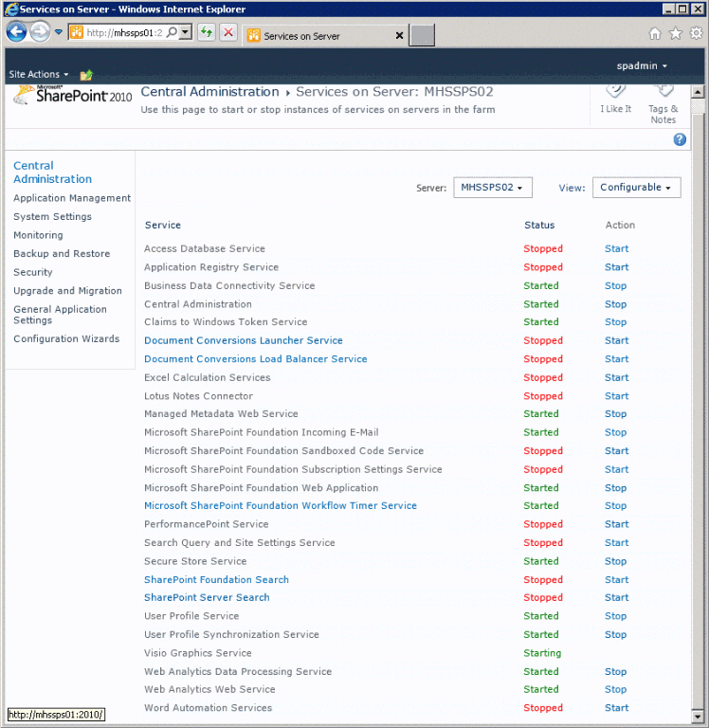This screenshot has width=709, height=728.
Task: Stop the Central Administration service
Action: (616, 304)
